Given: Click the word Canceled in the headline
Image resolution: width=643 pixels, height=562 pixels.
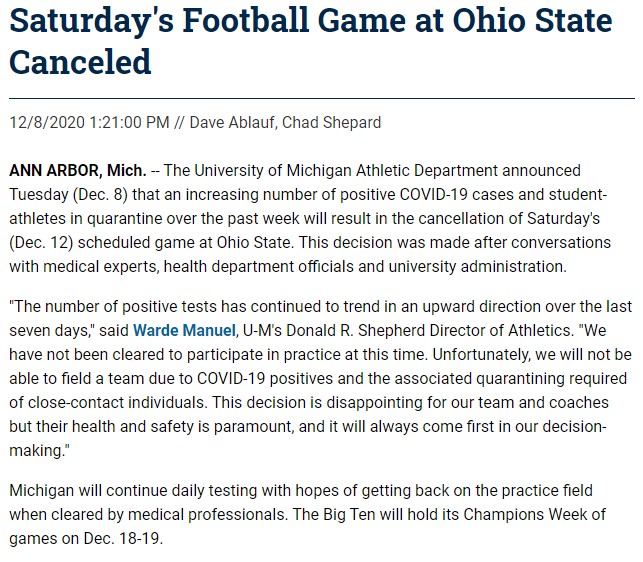Looking at the screenshot, I should pyautogui.click(x=80, y=62).
